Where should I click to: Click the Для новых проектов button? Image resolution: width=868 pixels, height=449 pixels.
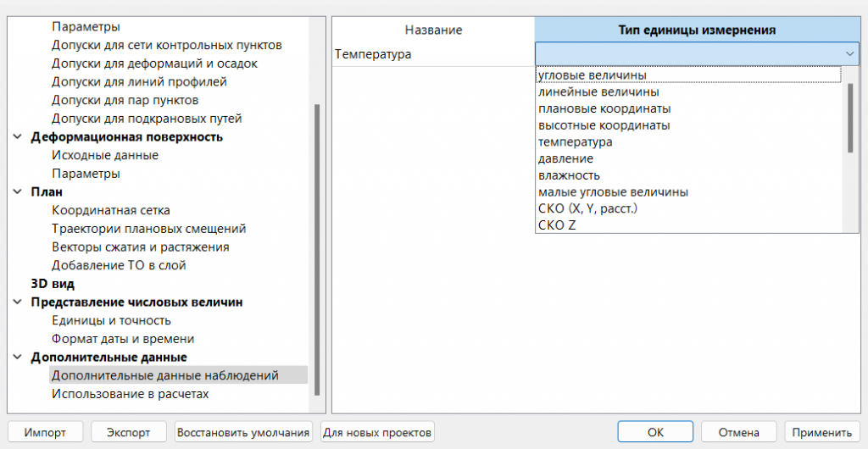pos(378,432)
